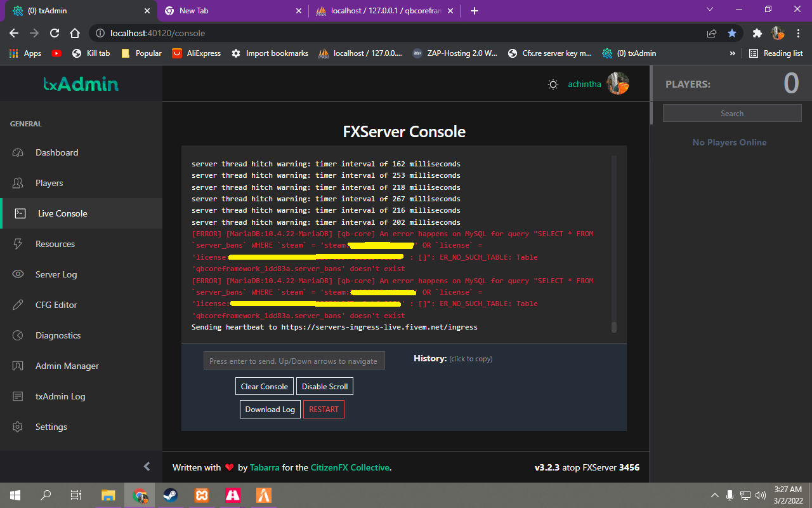Image resolution: width=812 pixels, height=508 pixels.
Task: Open the CFG Editor menu item
Action: tap(81, 305)
